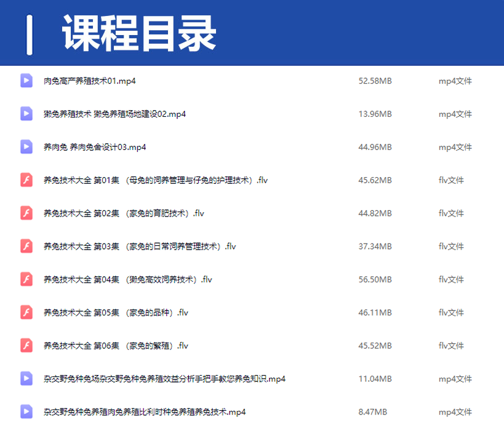Click mp4文件 type in 44.96MB row
This screenshot has height=428, width=504.
coord(455,147)
